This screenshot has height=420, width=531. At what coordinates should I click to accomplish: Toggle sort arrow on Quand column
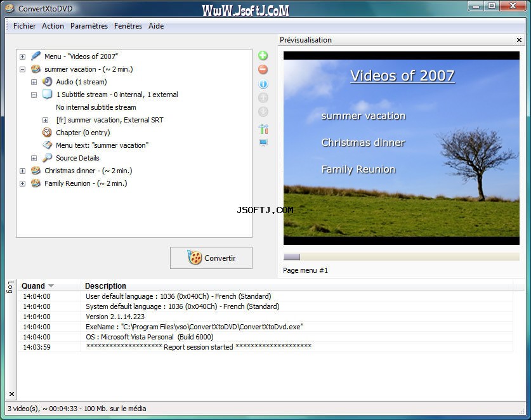(51, 286)
